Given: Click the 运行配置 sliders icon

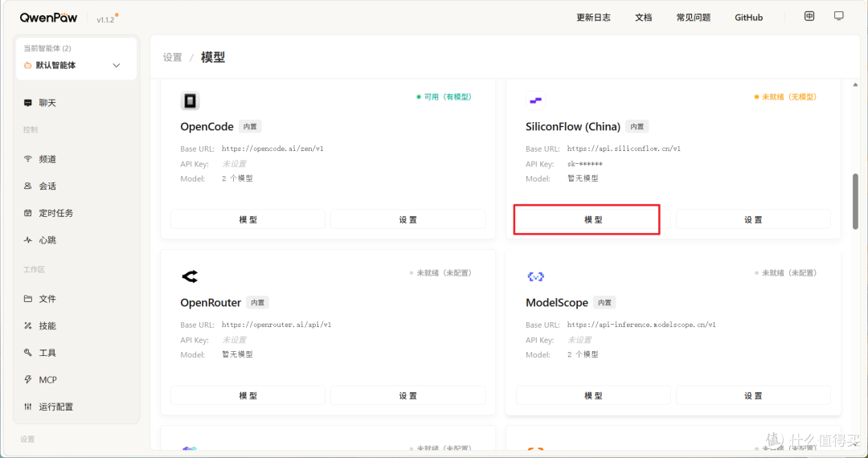Looking at the screenshot, I should (x=27, y=407).
